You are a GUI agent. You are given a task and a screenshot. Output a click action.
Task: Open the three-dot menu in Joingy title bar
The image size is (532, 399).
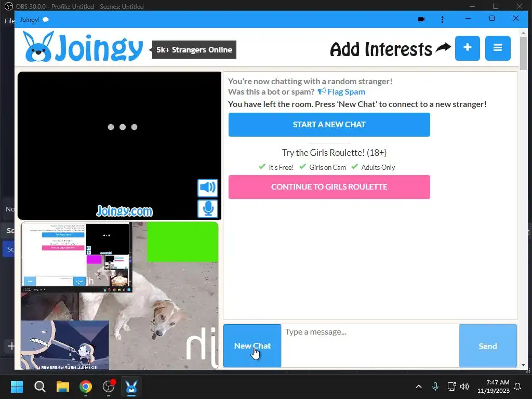click(442, 19)
